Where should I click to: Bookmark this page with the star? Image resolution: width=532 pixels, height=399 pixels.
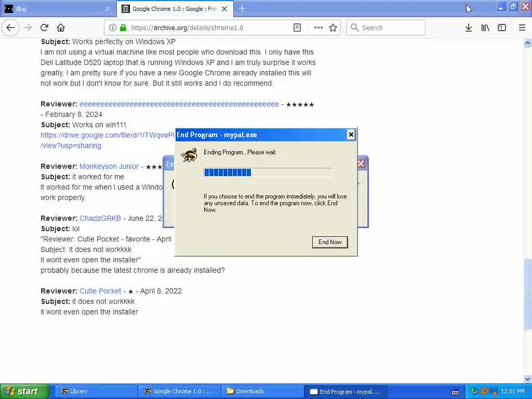pos(333,28)
